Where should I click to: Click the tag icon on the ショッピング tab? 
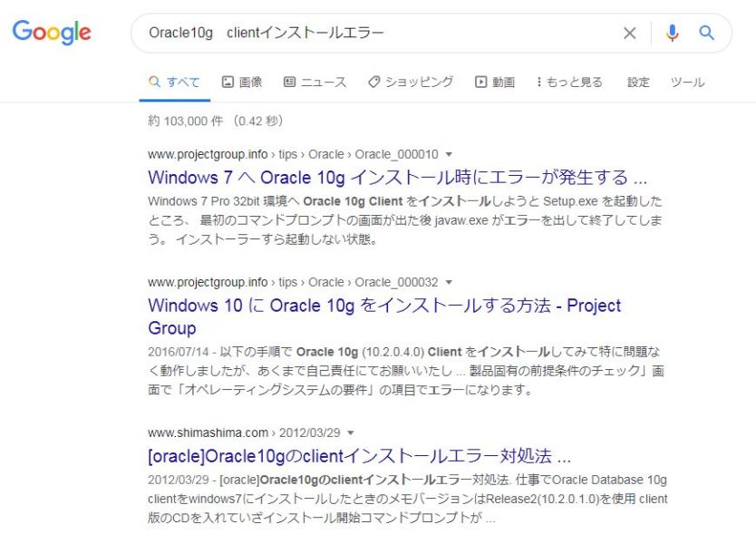373,82
